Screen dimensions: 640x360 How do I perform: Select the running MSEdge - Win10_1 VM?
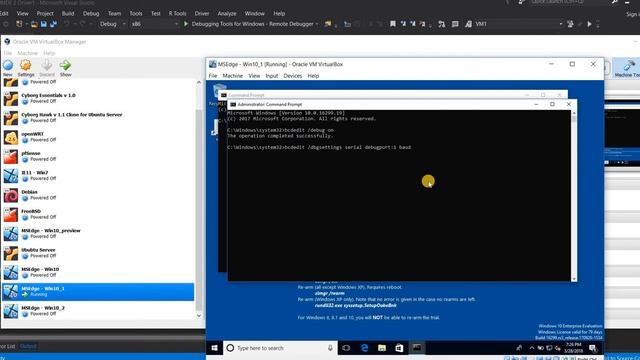coord(98,291)
